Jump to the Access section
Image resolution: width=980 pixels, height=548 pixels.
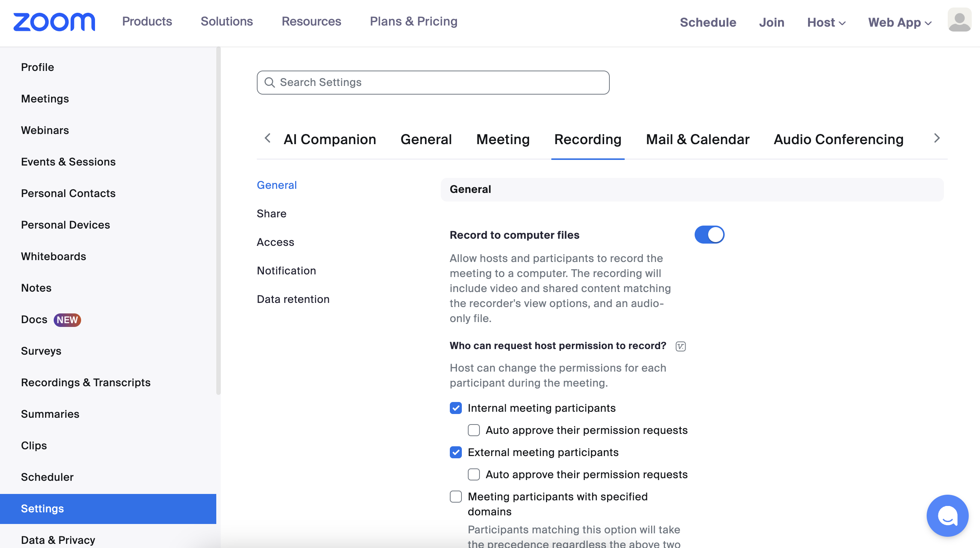point(276,242)
